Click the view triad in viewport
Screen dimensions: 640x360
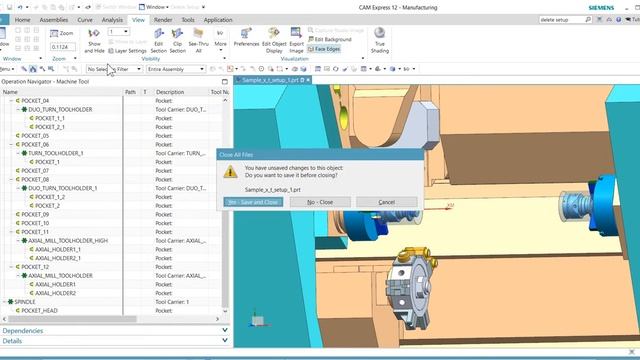258,319
